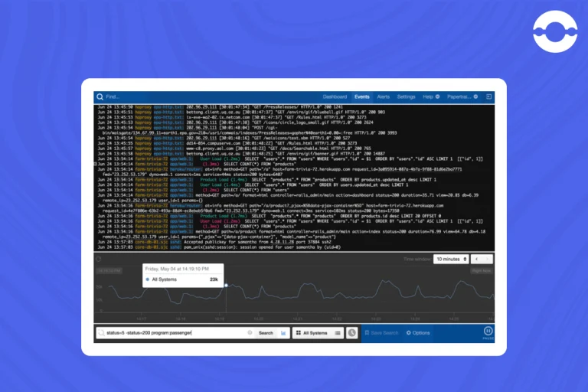Click All Systems in the graph tooltip

coord(165,279)
